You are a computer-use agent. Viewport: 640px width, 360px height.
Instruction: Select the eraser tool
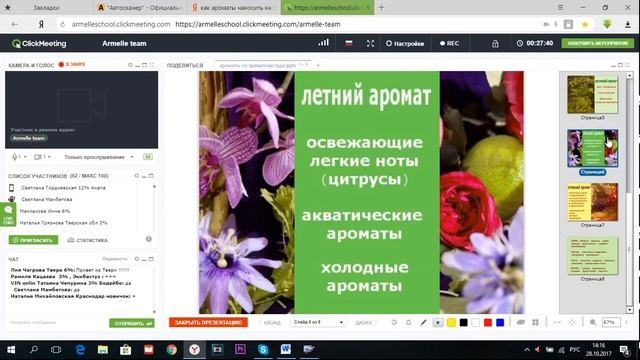[521, 322]
